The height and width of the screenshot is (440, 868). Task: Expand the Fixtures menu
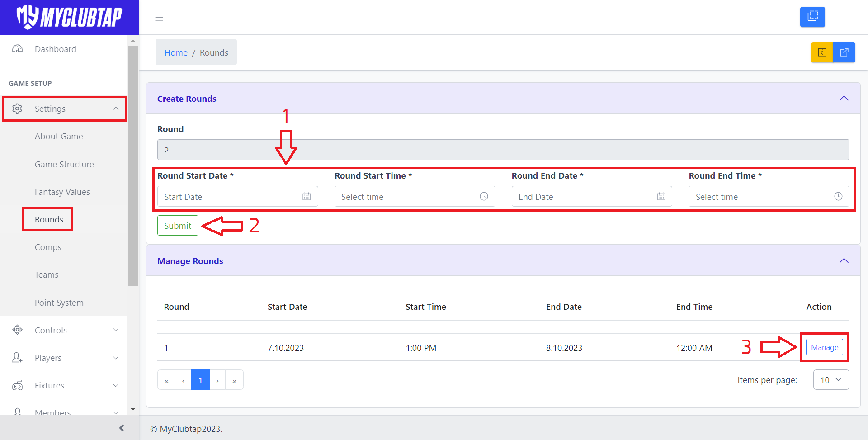[116, 385]
